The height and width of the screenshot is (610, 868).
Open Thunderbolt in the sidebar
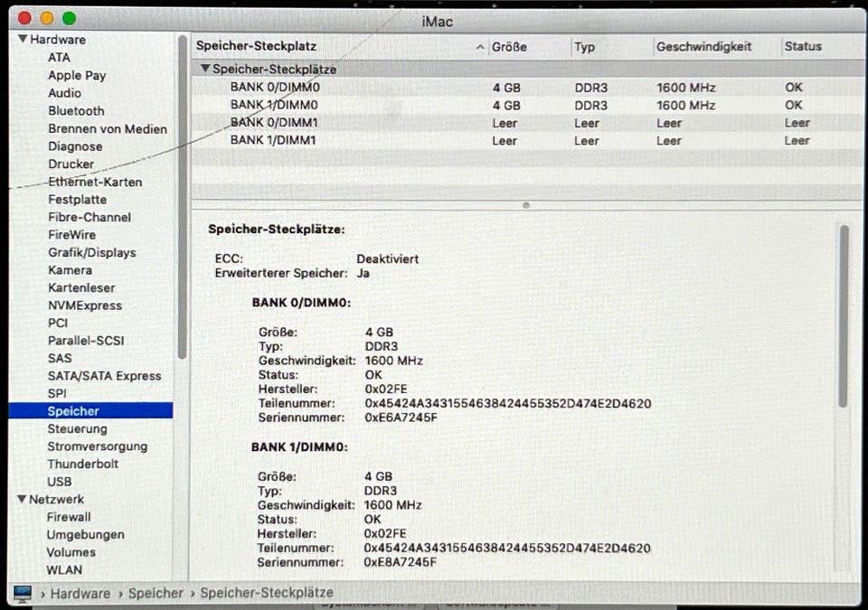point(83,464)
